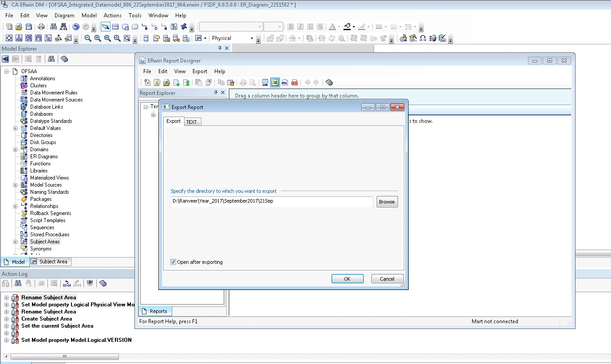The width and height of the screenshot is (611, 364).
Task: Click the Undo icon on the main toolbar
Action: click(76, 26)
